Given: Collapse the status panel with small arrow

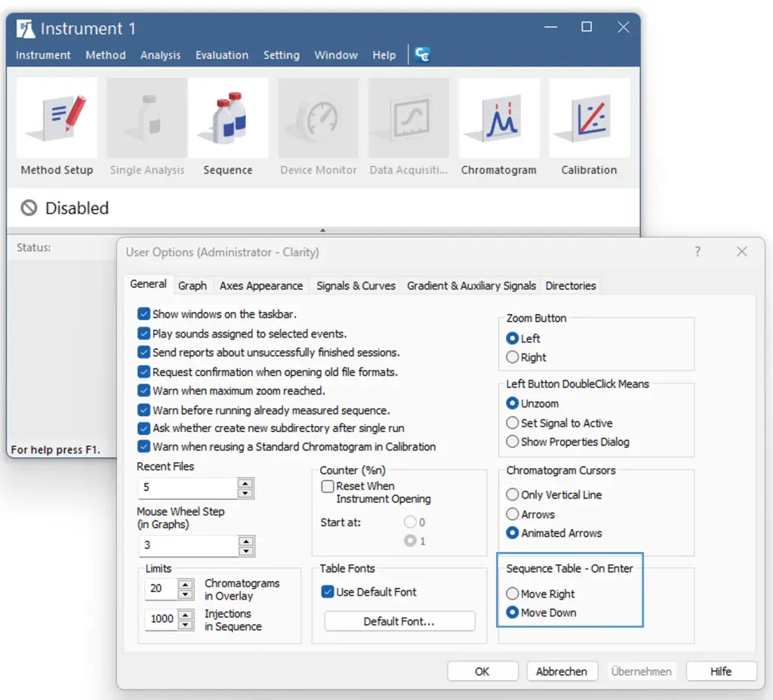Looking at the screenshot, I should (323, 230).
